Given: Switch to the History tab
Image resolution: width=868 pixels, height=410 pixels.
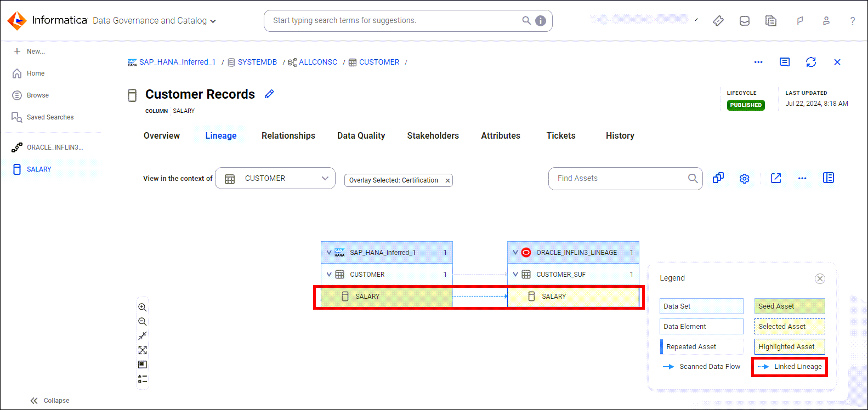Looking at the screenshot, I should pyautogui.click(x=620, y=135).
